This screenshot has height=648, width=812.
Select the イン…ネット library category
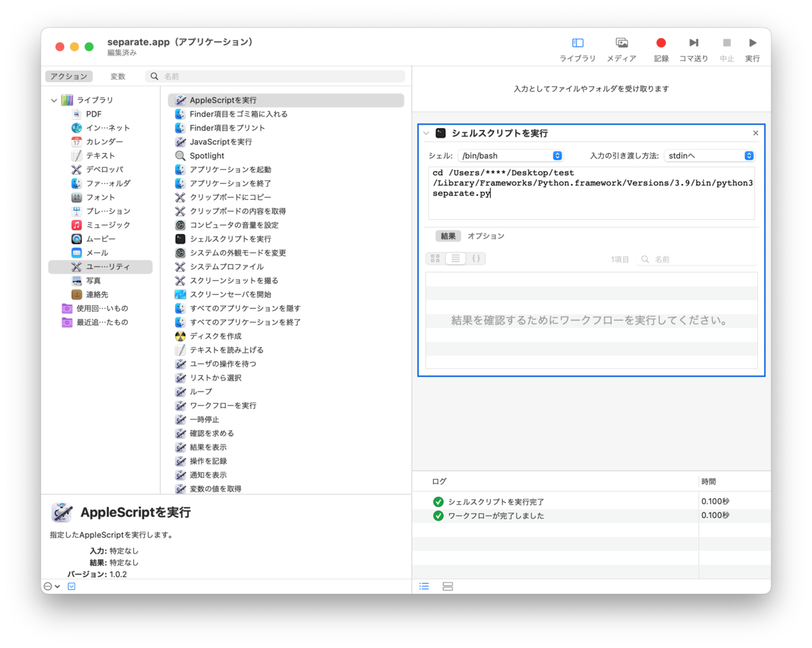(x=100, y=128)
